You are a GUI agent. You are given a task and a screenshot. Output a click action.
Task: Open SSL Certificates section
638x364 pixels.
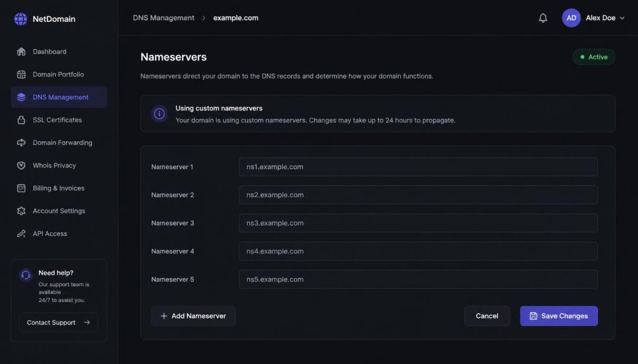click(59, 120)
